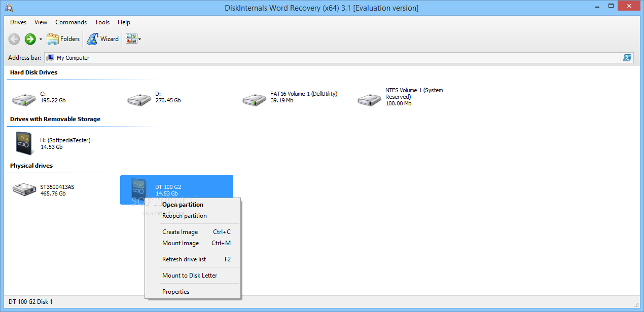Click the My Computer address bar field
Image resolution: width=644 pixels, height=312 pixels.
pyautogui.click(x=333, y=58)
